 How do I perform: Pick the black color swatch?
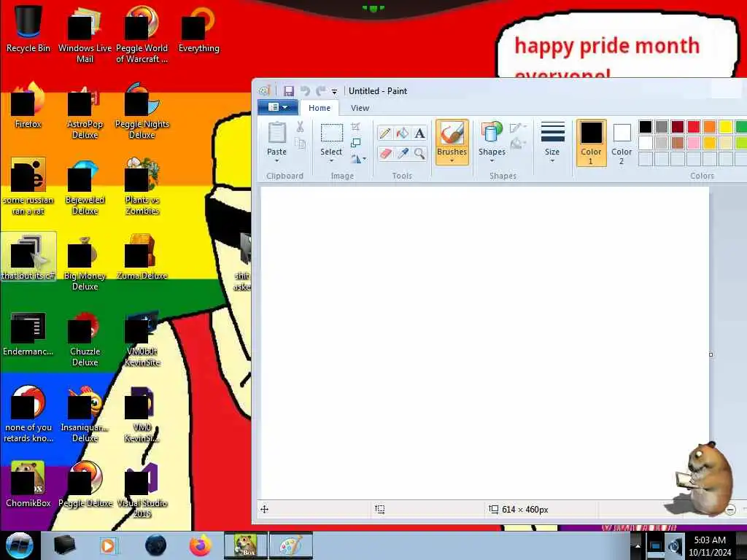tap(645, 127)
